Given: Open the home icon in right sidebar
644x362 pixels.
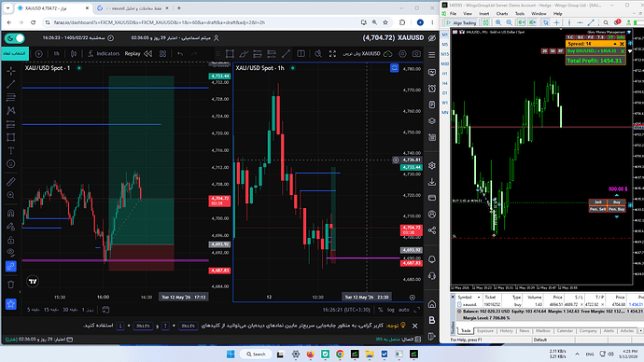Looking at the screenshot, I should (431, 304).
